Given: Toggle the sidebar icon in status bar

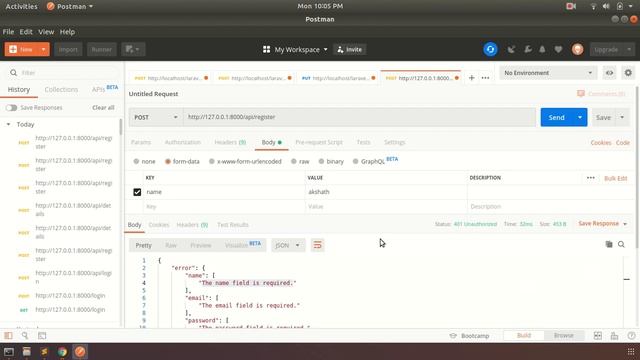Looking at the screenshot, I should [x=8, y=336].
